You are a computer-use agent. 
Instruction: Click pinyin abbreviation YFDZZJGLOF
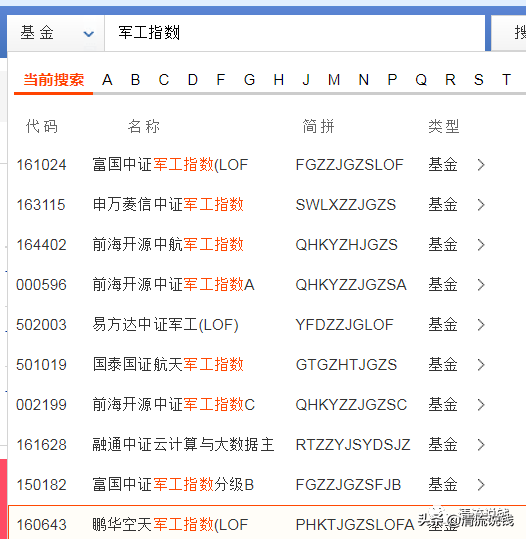[344, 325]
